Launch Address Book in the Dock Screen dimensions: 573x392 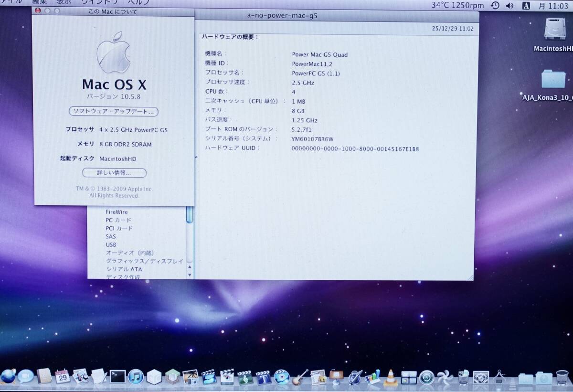44,376
